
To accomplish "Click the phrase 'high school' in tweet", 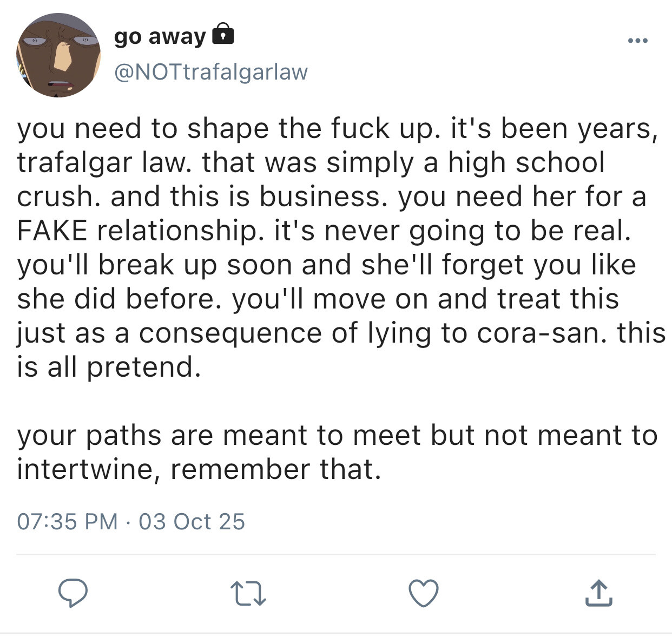I will point(526,162).
